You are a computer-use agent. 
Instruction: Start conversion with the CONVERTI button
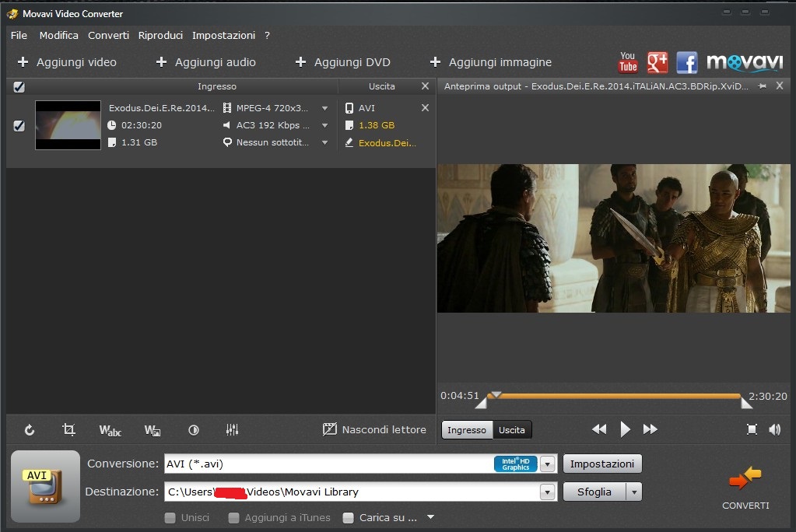click(745, 488)
